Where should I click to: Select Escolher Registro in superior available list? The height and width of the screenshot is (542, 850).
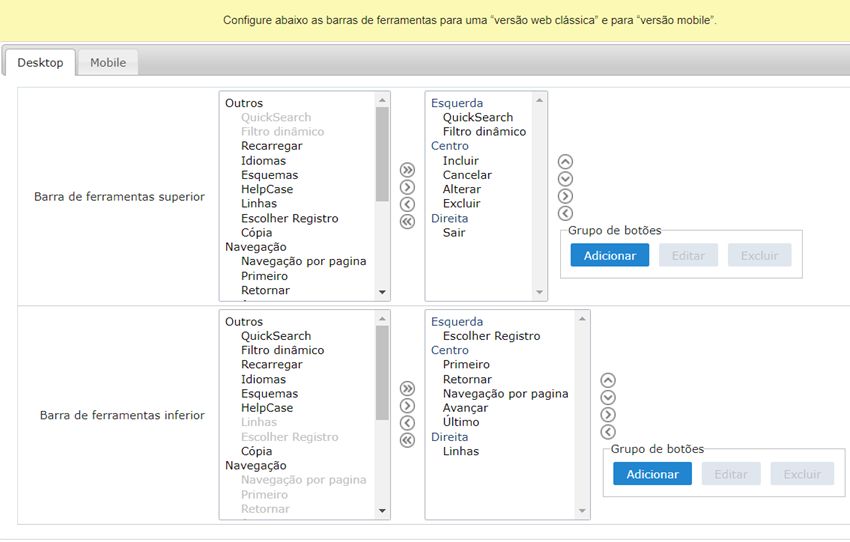(x=289, y=218)
